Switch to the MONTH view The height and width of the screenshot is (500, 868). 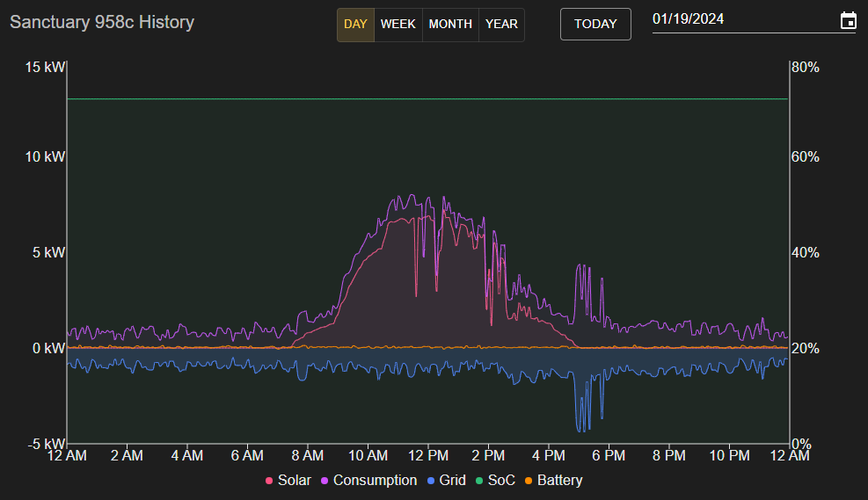click(x=450, y=25)
